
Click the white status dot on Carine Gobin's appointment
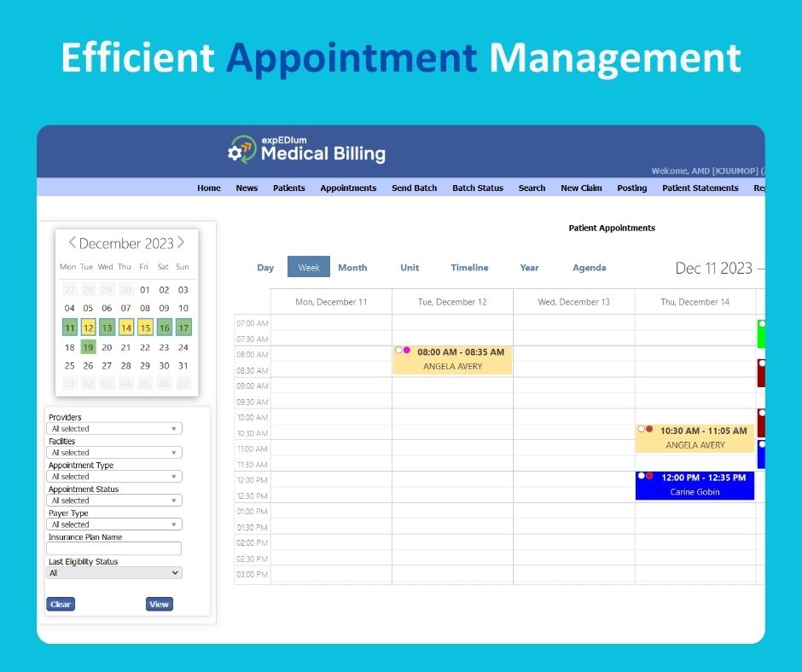tap(640, 476)
